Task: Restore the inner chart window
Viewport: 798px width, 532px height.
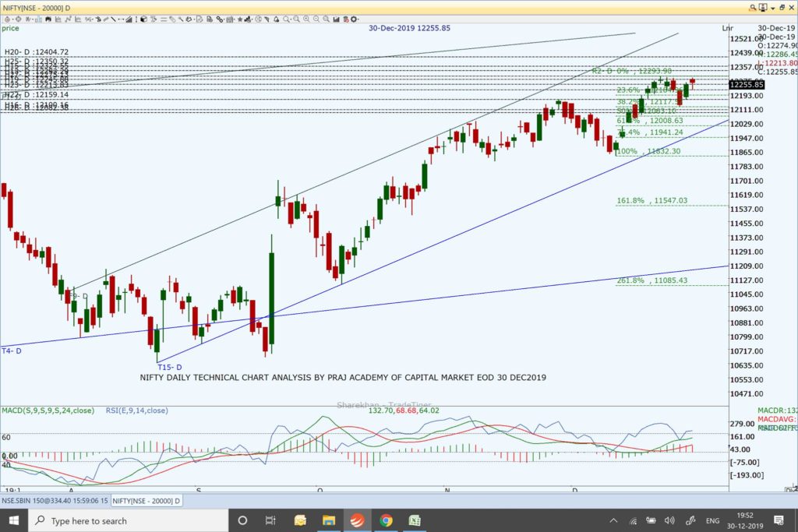Action: tap(782, 8)
